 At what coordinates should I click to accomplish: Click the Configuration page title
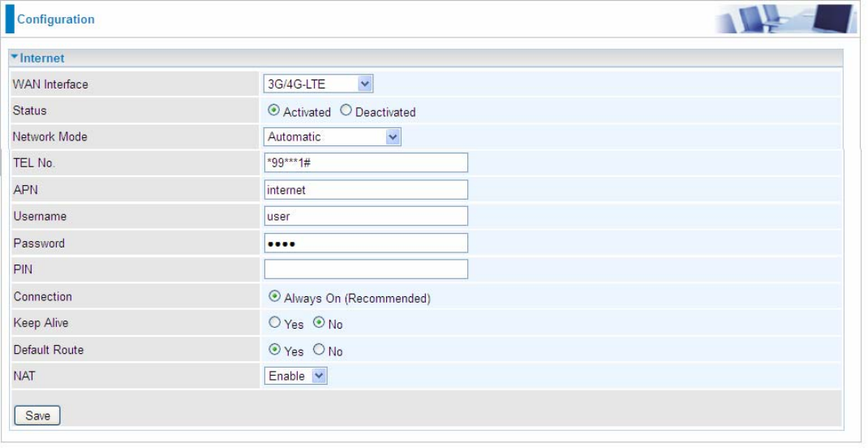pyautogui.click(x=55, y=19)
